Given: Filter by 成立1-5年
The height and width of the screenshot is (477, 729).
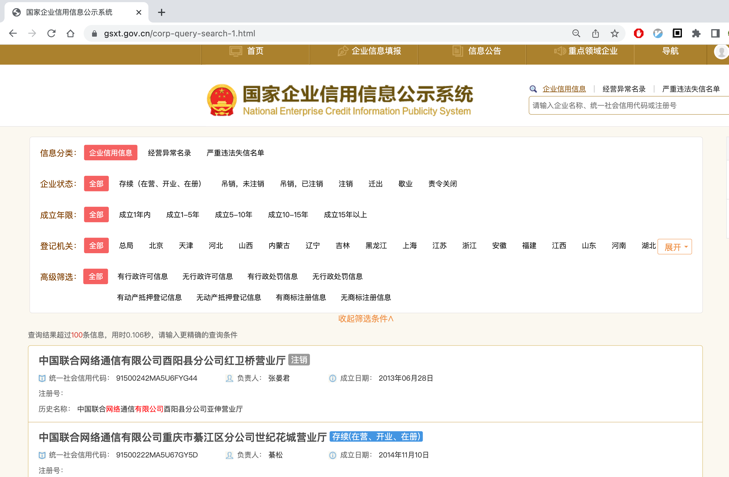Looking at the screenshot, I should 183,215.
